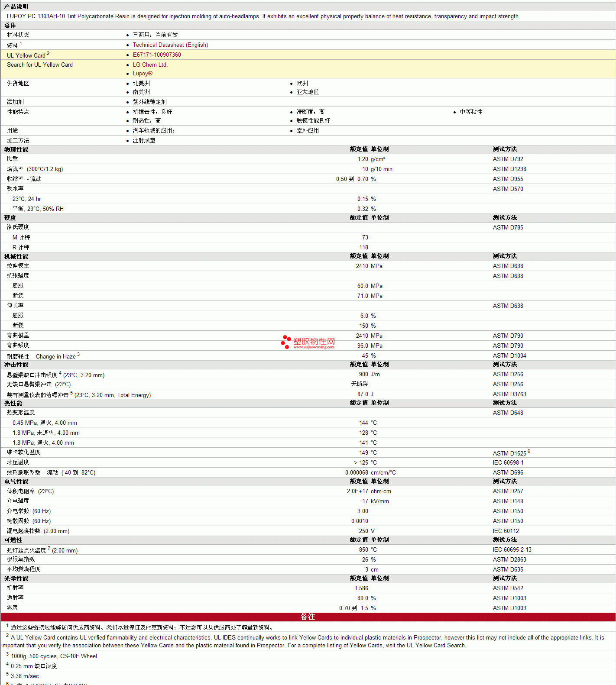Select the 紫外线稳定剂 additive entry

[149, 102]
